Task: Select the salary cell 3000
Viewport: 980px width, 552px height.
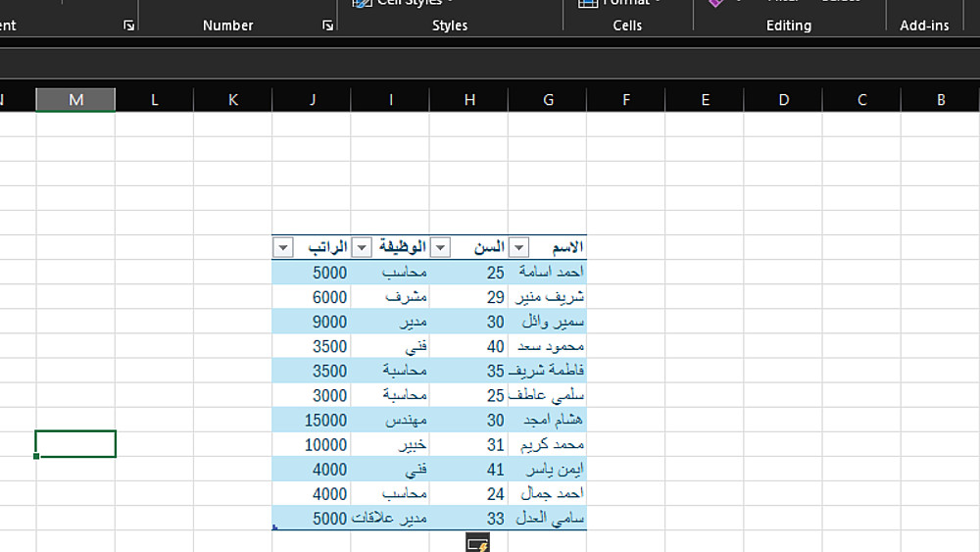Action: click(312, 395)
